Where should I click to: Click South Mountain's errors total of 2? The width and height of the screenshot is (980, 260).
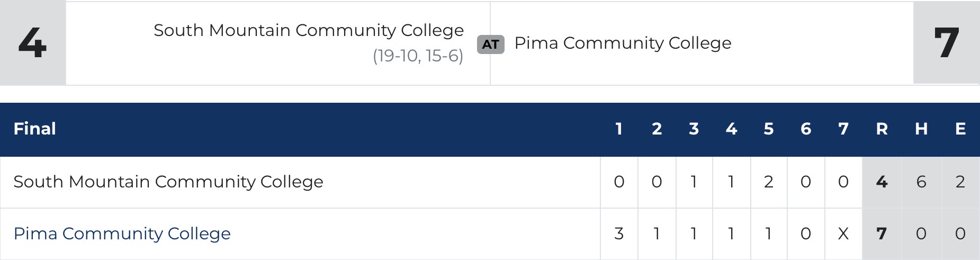960,182
